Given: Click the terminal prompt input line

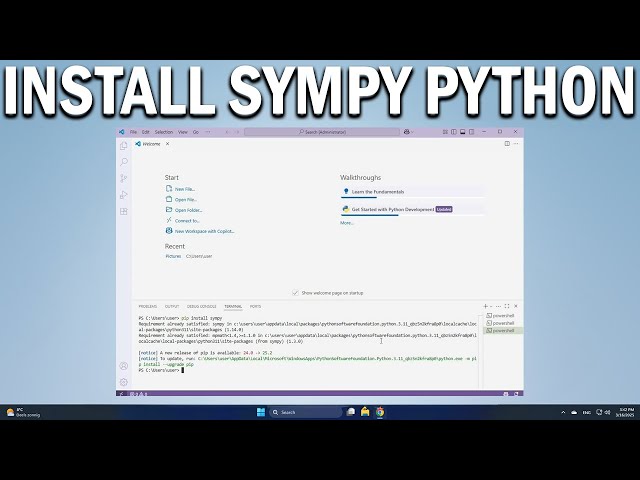Looking at the screenshot, I should pos(308,370).
